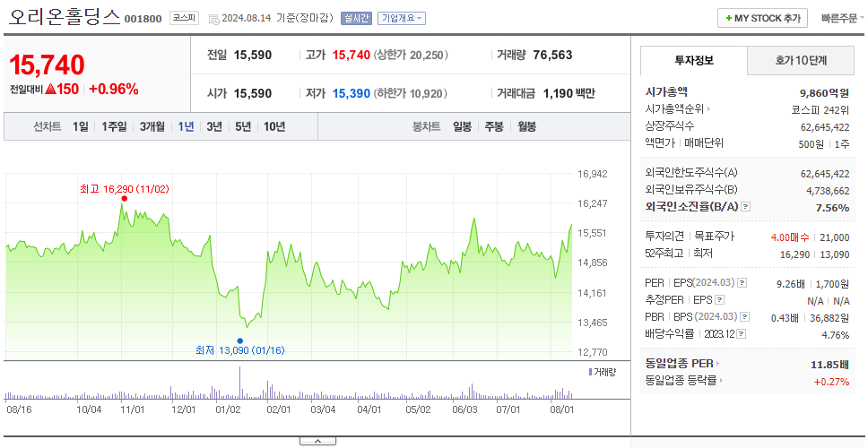This screenshot has width=868, height=448.
Task: Select the 1주일 line chart range
Action: click(x=114, y=126)
